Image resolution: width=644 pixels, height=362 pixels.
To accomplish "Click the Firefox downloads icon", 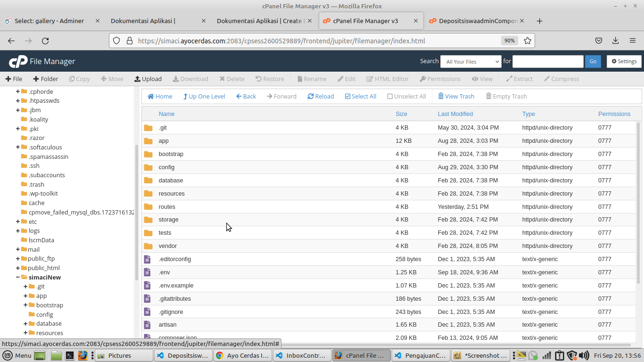I will pos(615,41).
